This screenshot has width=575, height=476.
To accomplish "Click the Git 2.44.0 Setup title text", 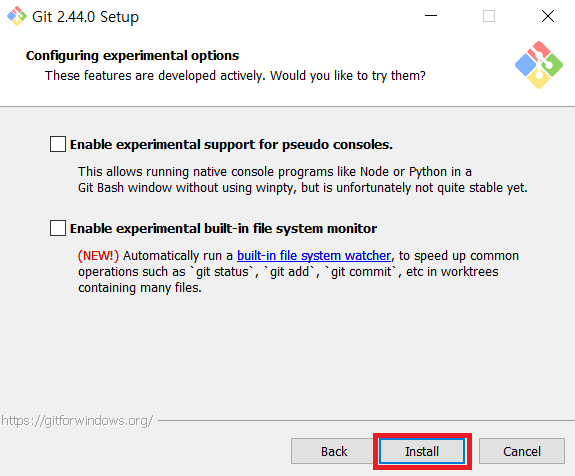I will [85, 17].
